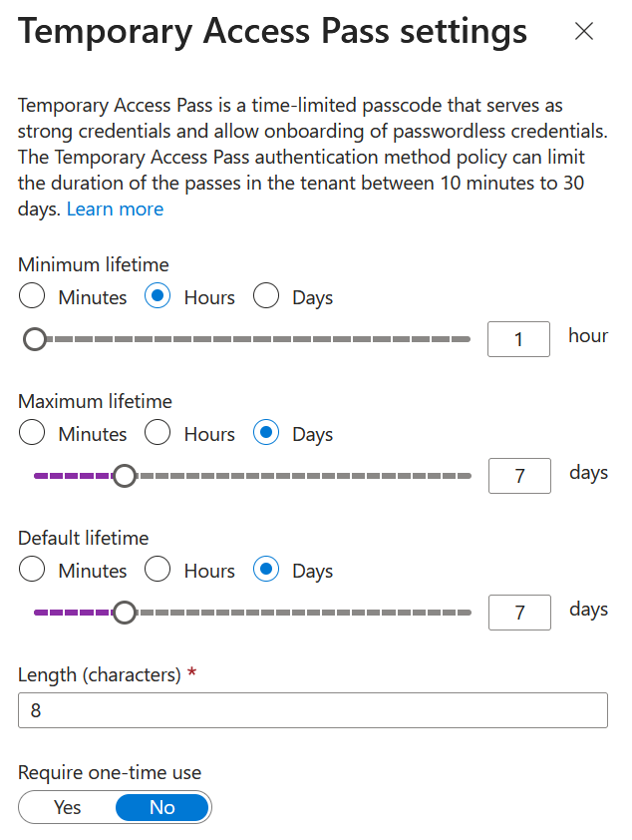Select Hours for Minimum lifetime

point(158,297)
